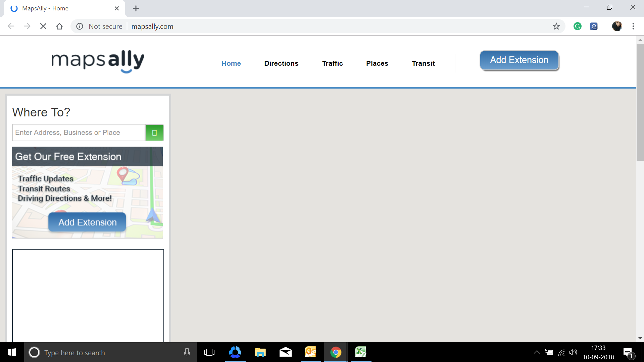The width and height of the screenshot is (644, 362).
Task: Click Add Extension in the map banner
Action: point(87,222)
